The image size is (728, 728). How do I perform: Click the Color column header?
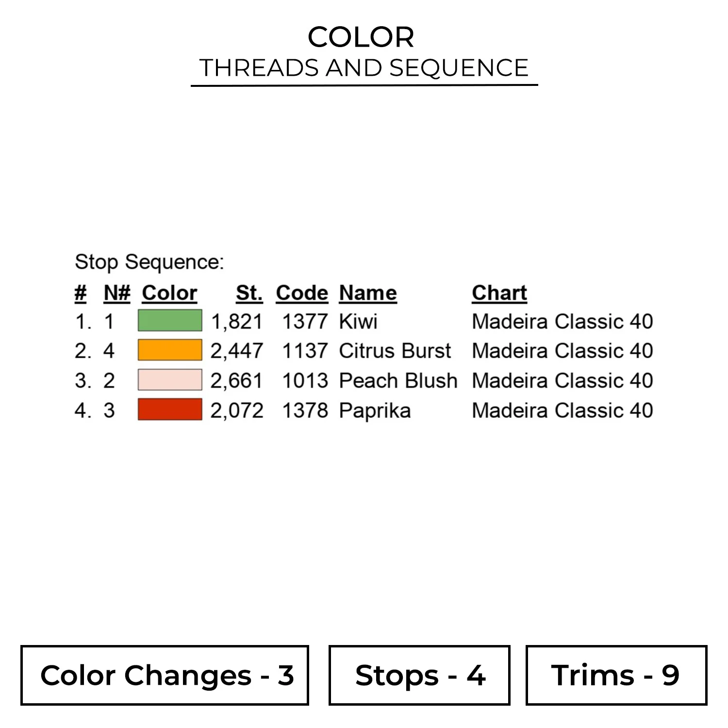(169, 293)
